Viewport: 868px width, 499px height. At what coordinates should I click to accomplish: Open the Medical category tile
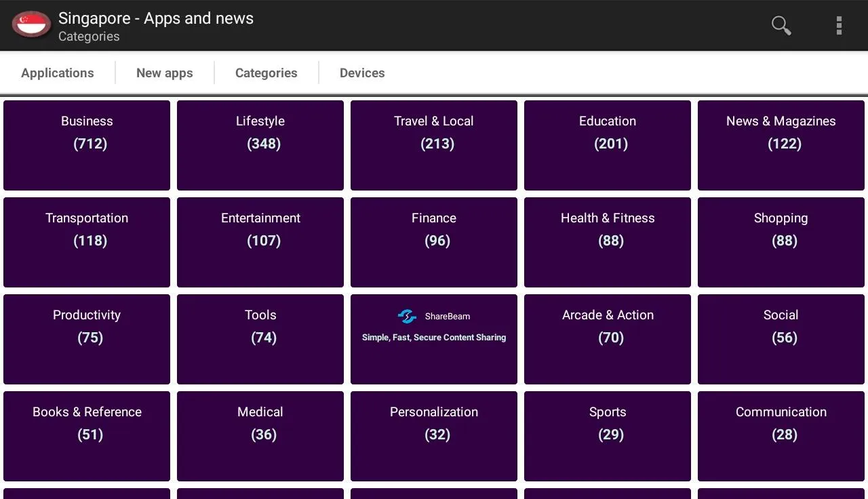click(260, 436)
